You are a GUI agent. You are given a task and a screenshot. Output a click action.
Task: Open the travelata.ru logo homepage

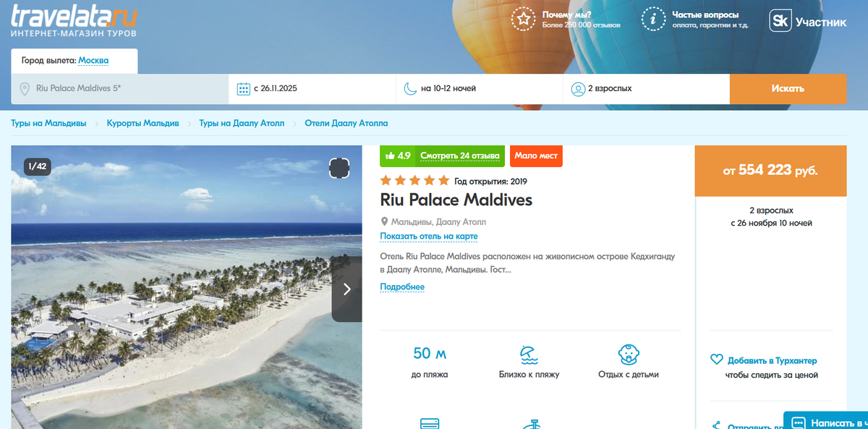(74, 20)
